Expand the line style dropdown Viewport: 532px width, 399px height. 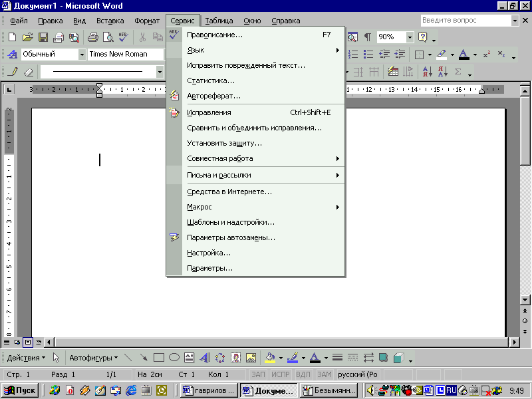click(x=160, y=72)
